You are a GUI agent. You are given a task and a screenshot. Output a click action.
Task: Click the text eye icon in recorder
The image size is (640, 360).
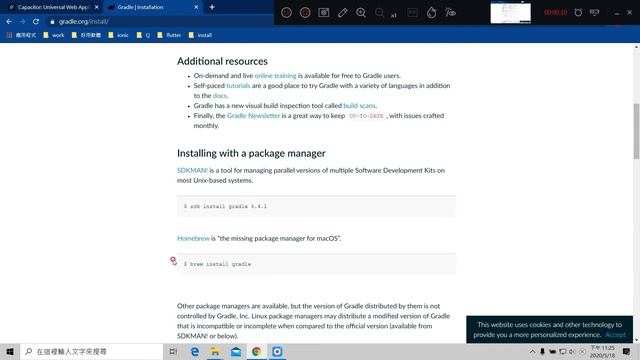pos(450,13)
